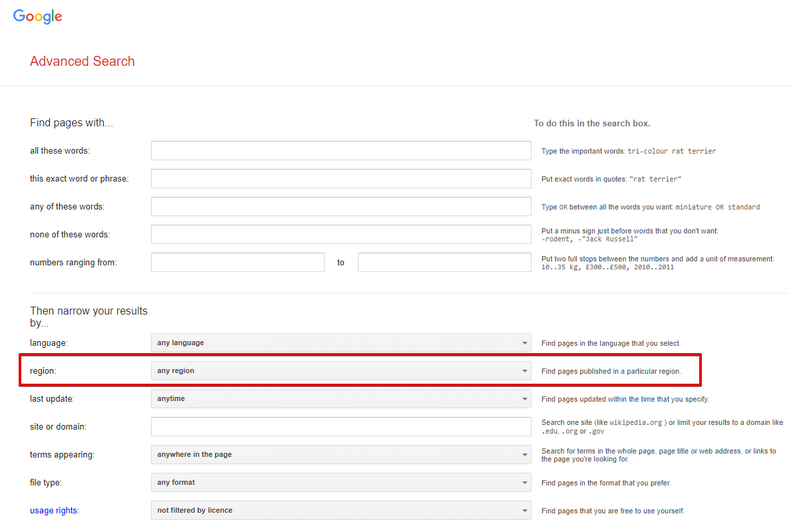Click the 'any of these words' text box
This screenshot has width=793, height=532.
coord(341,207)
